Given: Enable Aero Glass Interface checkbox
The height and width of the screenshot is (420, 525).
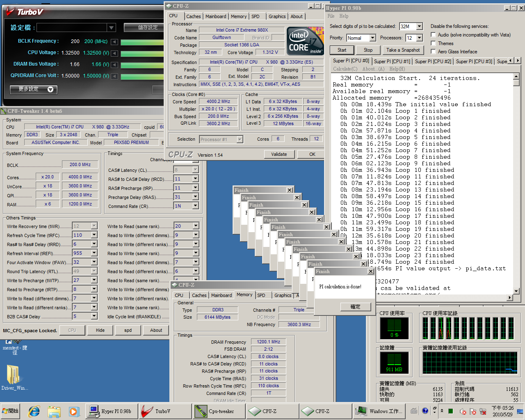Looking at the screenshot, I should tap(433, 51).
